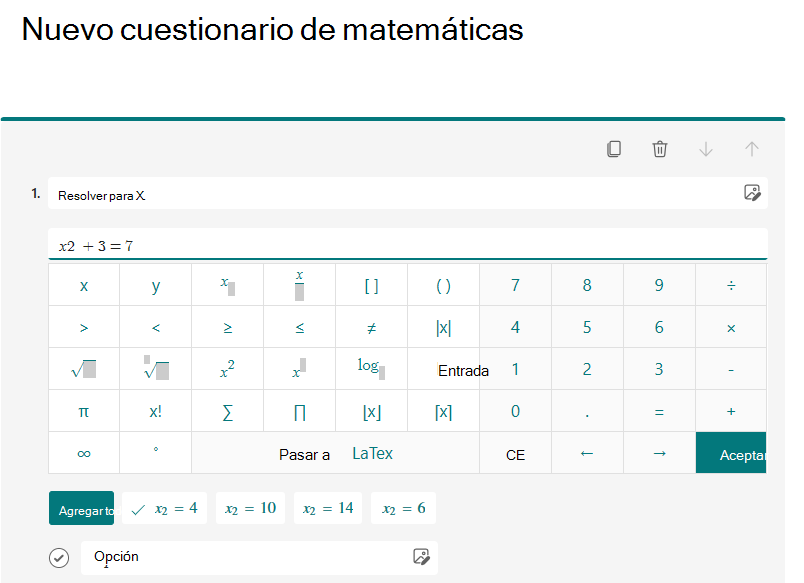The image size is (804, 583).
Task: Insert the product symbol ∏
Action: point(299,411)
